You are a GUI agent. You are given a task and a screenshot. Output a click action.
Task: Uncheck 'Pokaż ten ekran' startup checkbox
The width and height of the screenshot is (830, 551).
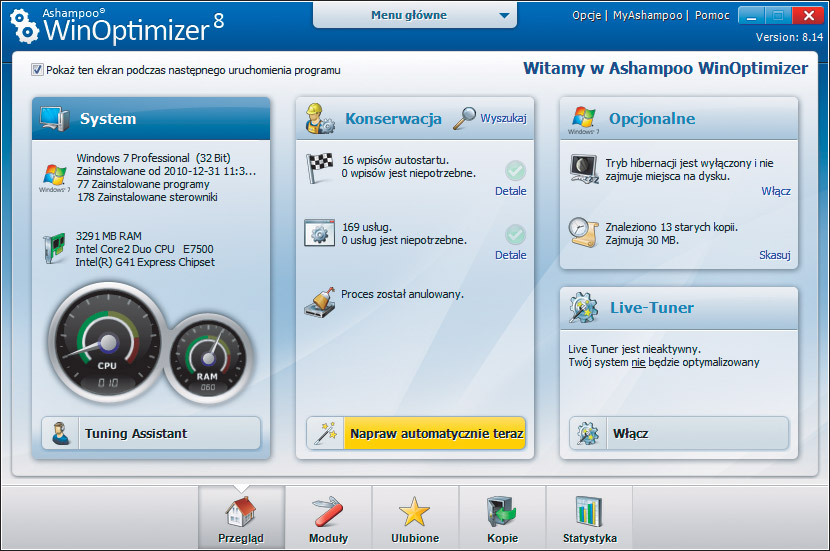click(x=38, y=70)
